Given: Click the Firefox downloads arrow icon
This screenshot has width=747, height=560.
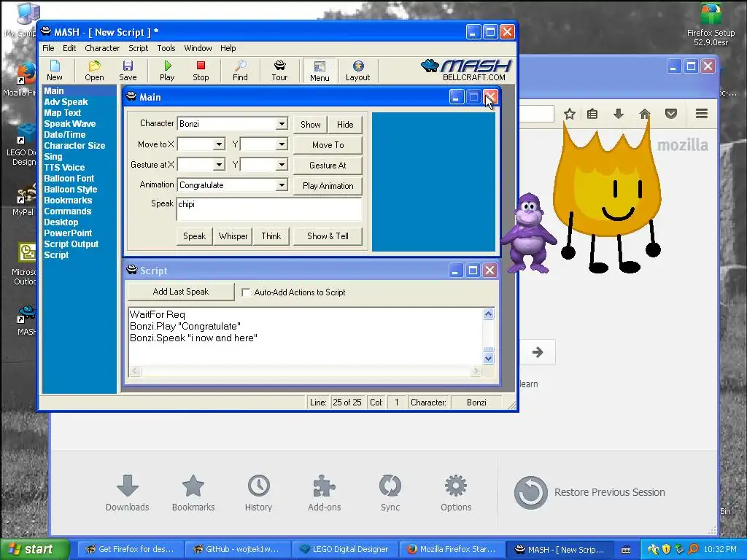Looking at the screenshot, I should pos(619,114).
